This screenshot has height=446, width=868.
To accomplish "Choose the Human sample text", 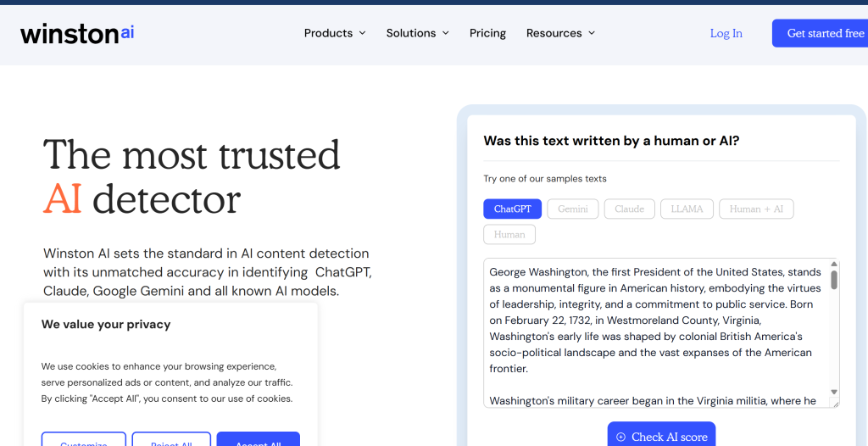I will (509, 234).
